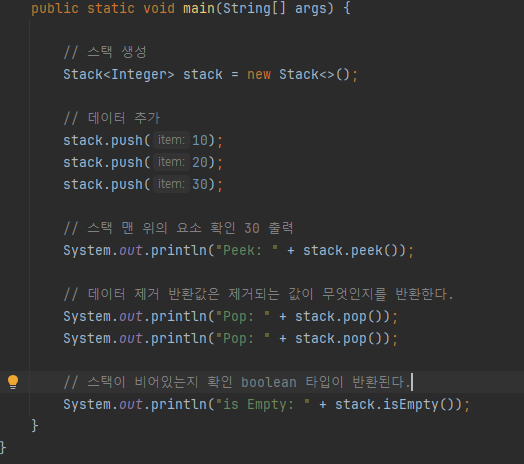Click the 'static' keyword
Viewport: 524px width, 464px height.
coord(111,8)
